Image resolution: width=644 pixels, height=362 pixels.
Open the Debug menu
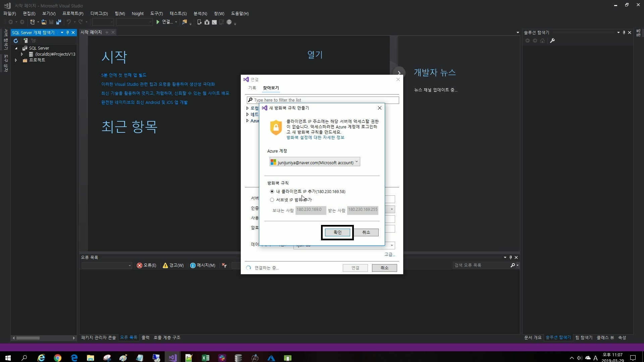pyautogui.click(x=99, y=13)
